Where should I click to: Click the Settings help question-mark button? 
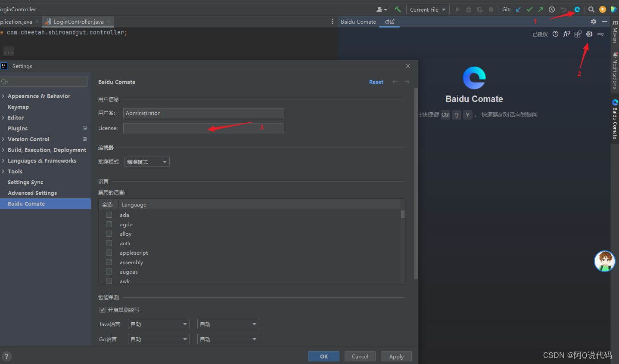coord(6,356)
